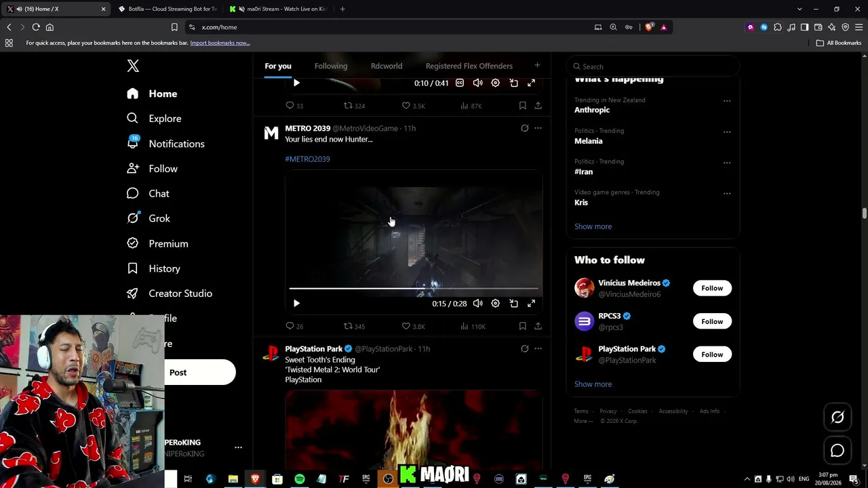The width and height of the screenshot is (868, 488).
Task: Open the Anthropic trending topic
Action: coord(592,110)
